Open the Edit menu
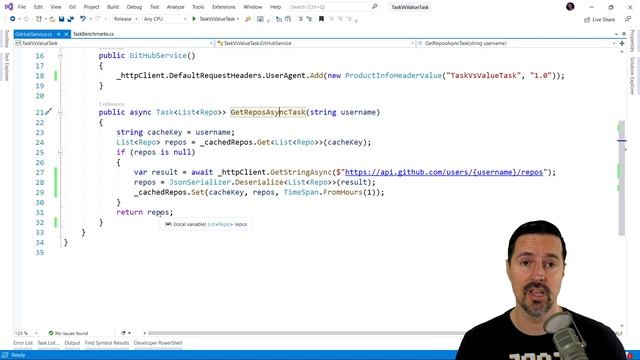This screenshot has width=640, height=360. tap(38, 7)
